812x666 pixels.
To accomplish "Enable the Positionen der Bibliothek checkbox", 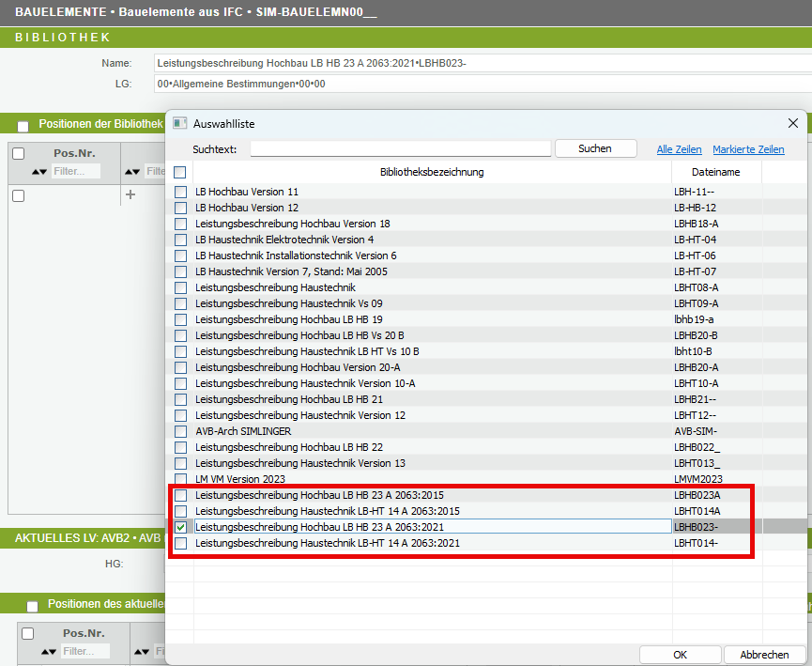I will tap(23, 127).
